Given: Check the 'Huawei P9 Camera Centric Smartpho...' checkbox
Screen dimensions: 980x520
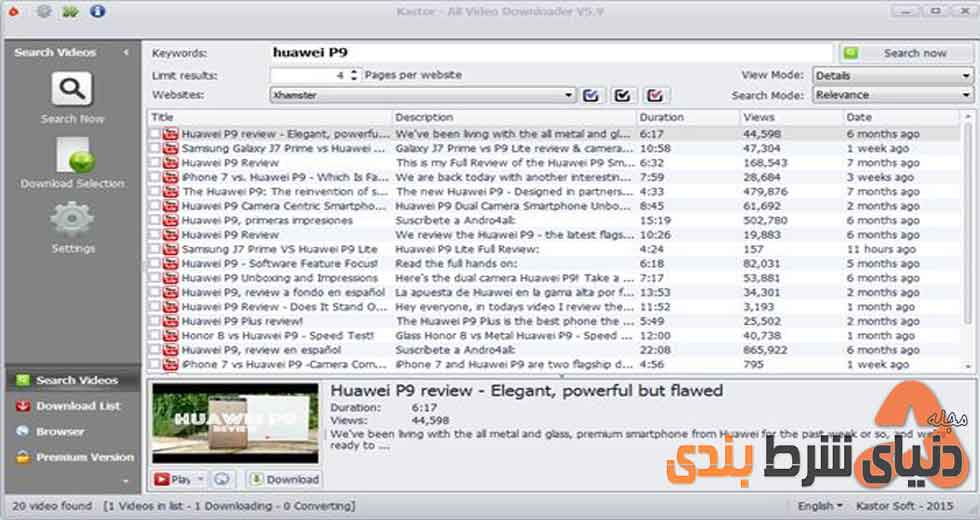Looking at the screenshot, I should 155,206.
